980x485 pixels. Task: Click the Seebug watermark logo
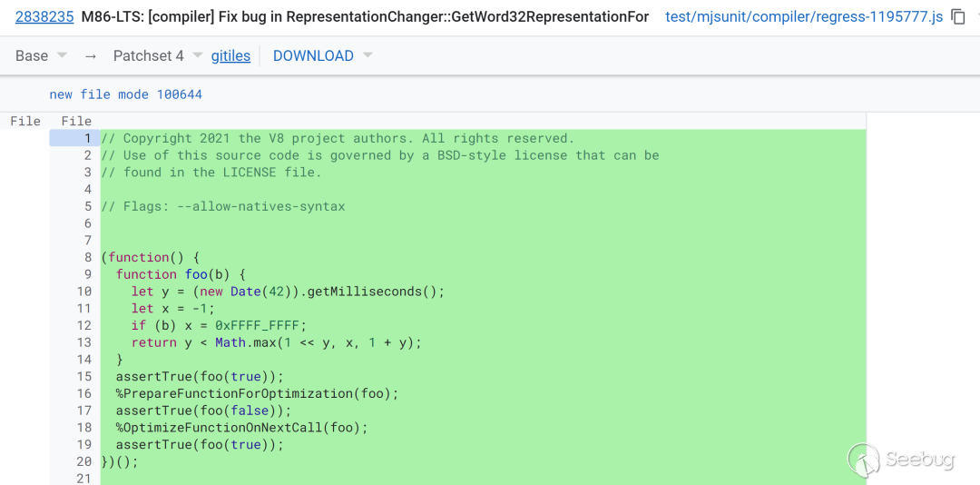tap(901, 460)
